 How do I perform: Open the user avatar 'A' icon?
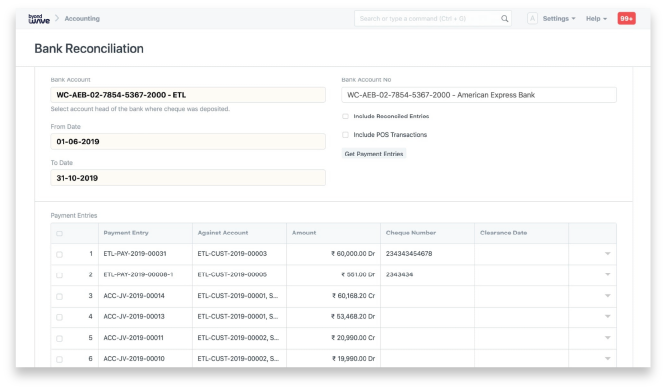[532, 19]
